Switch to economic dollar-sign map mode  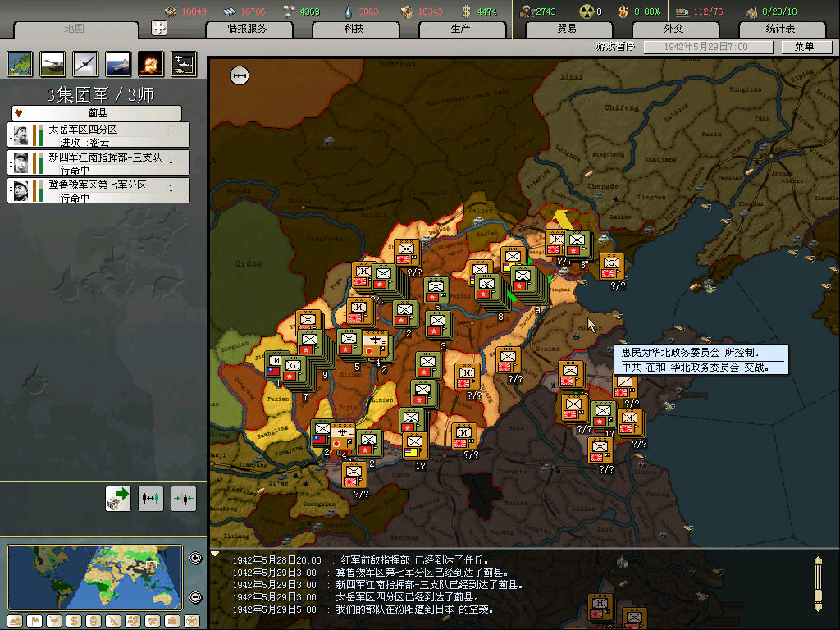74,620
